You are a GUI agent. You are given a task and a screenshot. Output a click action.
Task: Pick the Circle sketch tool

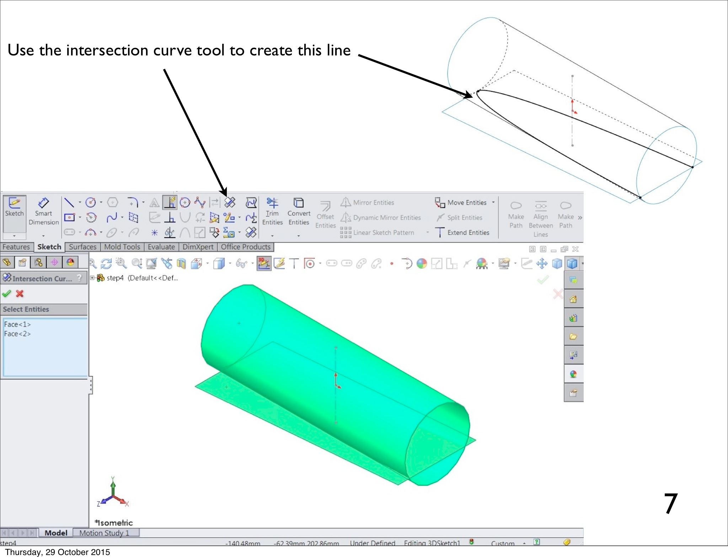coord(91,203)
